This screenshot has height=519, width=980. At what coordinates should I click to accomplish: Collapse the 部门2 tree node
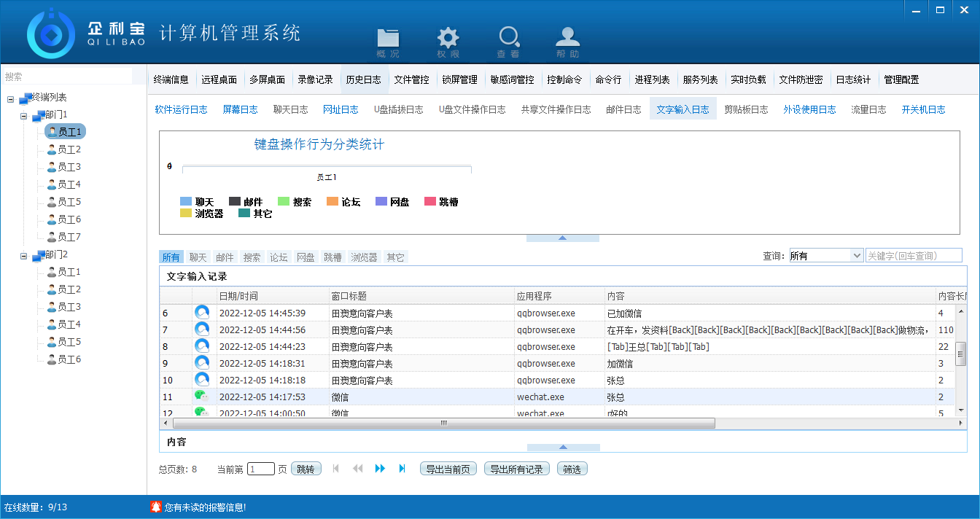click(x=24, y=256)
